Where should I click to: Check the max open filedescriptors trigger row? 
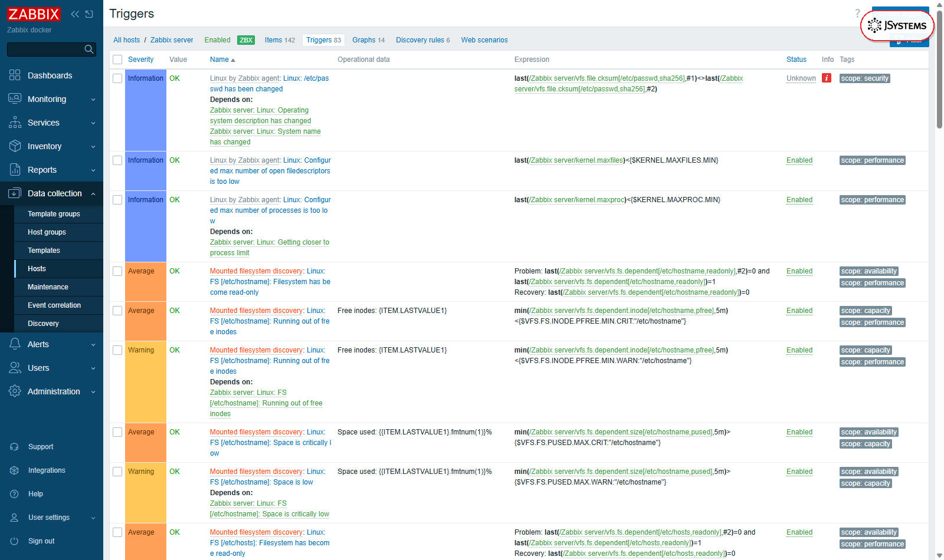[117, 160]
